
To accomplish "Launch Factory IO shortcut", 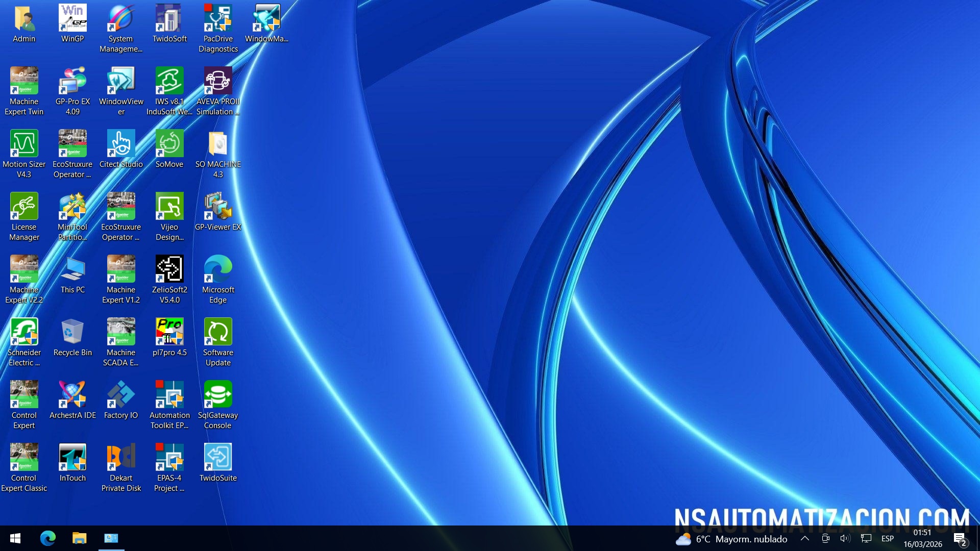I will click(x=121, y=400).
